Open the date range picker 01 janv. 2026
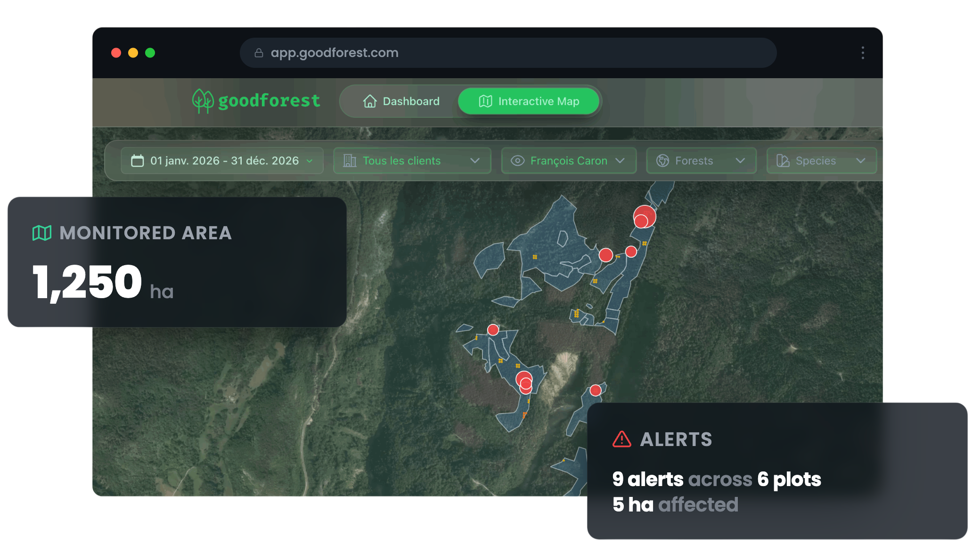980x552 pixels. tap(222, 161)
